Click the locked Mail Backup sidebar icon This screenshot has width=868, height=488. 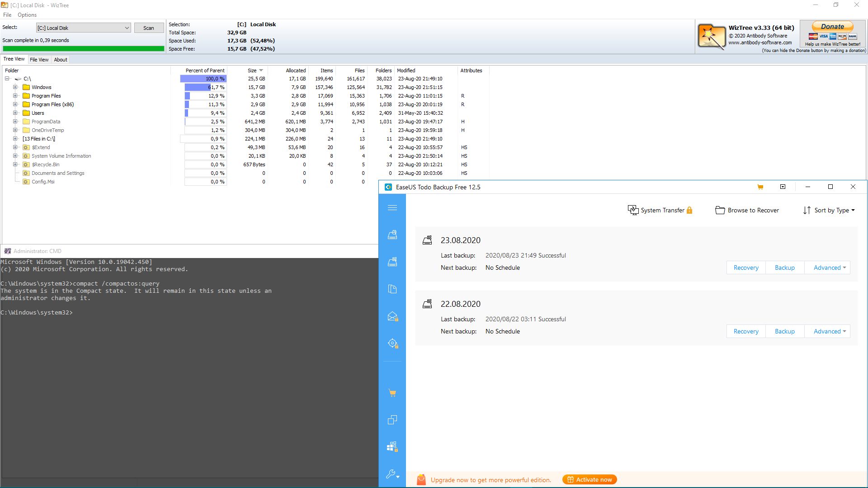[x=392, y=316]
